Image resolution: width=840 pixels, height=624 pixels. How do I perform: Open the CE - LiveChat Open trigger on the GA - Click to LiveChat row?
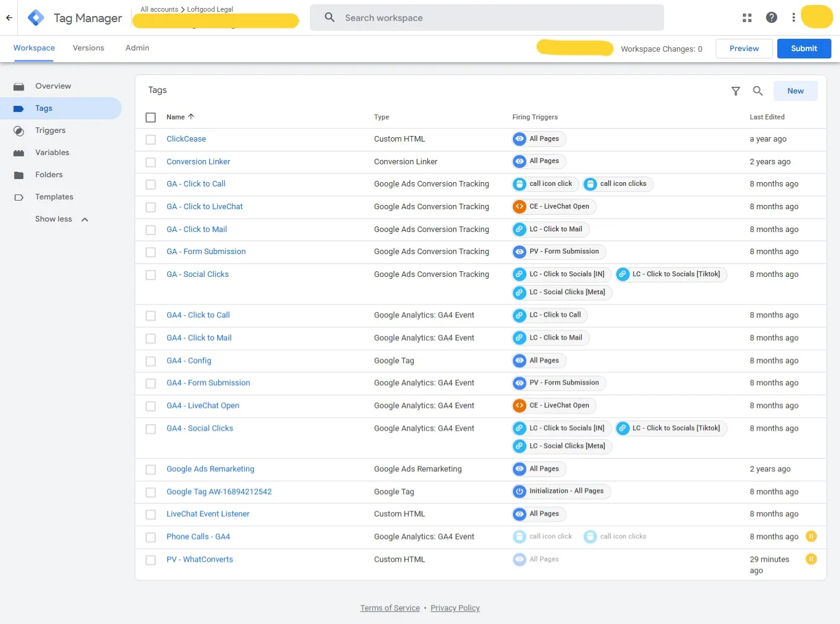554,207
